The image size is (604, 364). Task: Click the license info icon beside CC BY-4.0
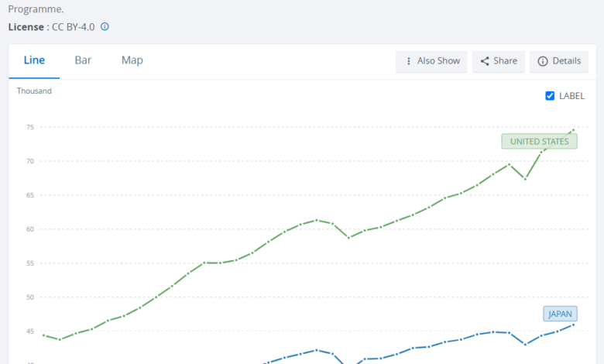(105, 26)
